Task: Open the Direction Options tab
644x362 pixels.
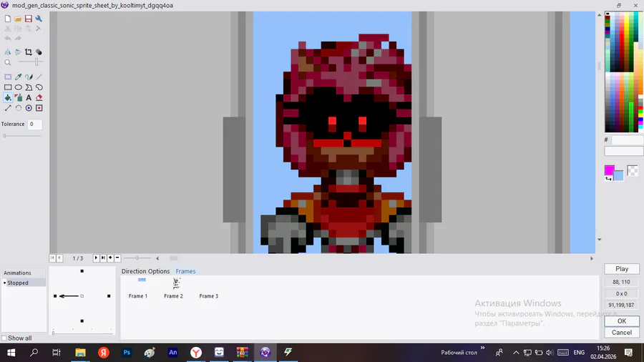Action: (145, 271)
